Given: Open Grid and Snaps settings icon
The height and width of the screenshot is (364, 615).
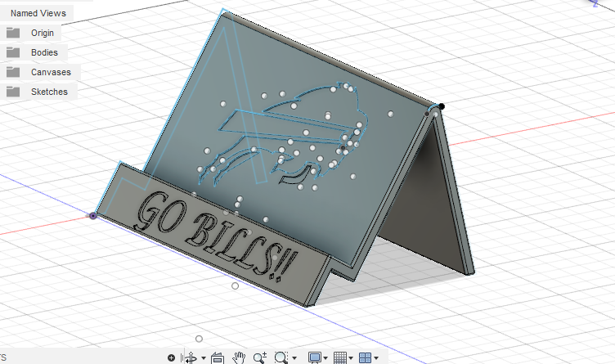Looking at the screenshot, I should pos(339,357).
